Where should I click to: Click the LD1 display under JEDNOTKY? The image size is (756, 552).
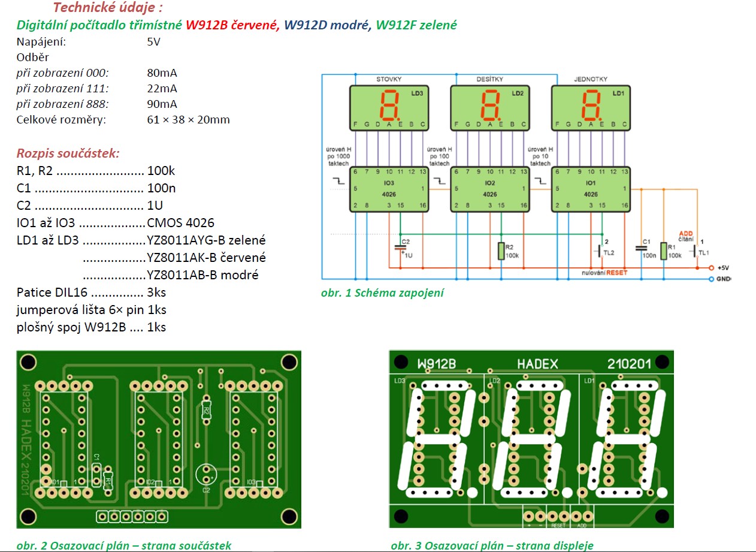[x=590, y=107]
